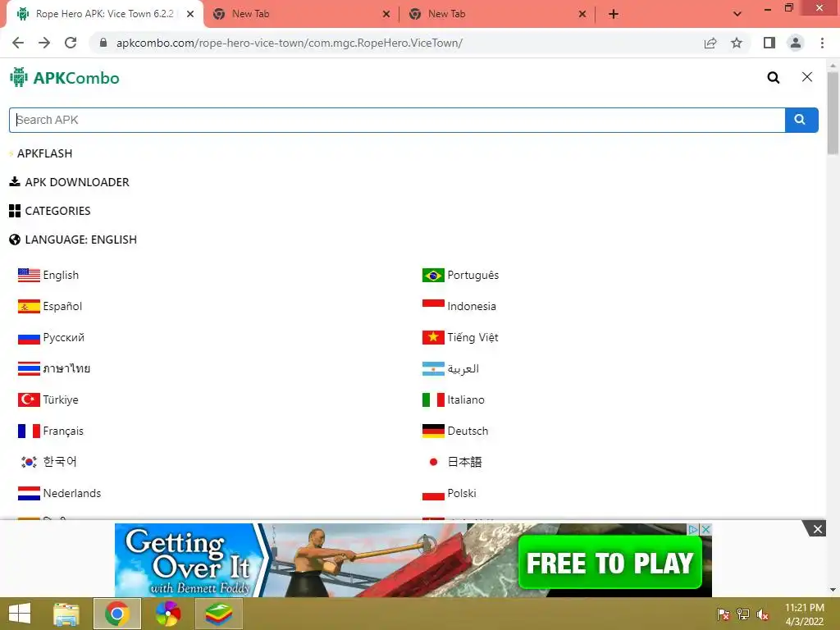Open the Windows Start menu

[x=20, y=614]
